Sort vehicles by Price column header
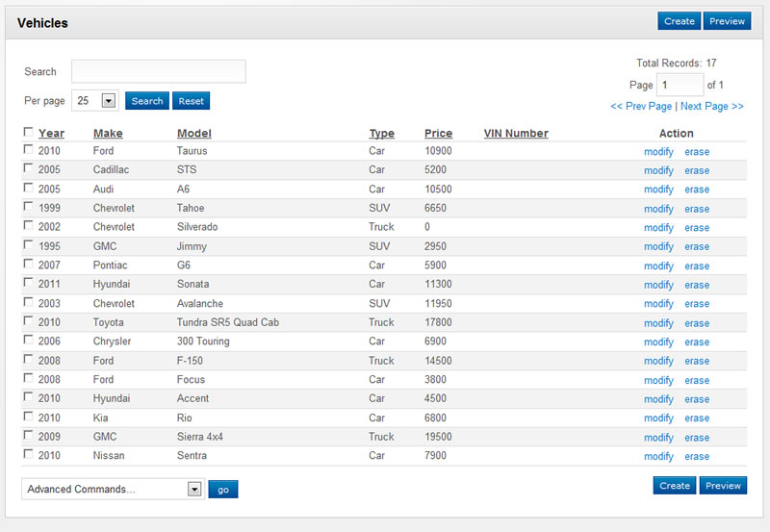The image size is (770, 532). click(438, 134)
